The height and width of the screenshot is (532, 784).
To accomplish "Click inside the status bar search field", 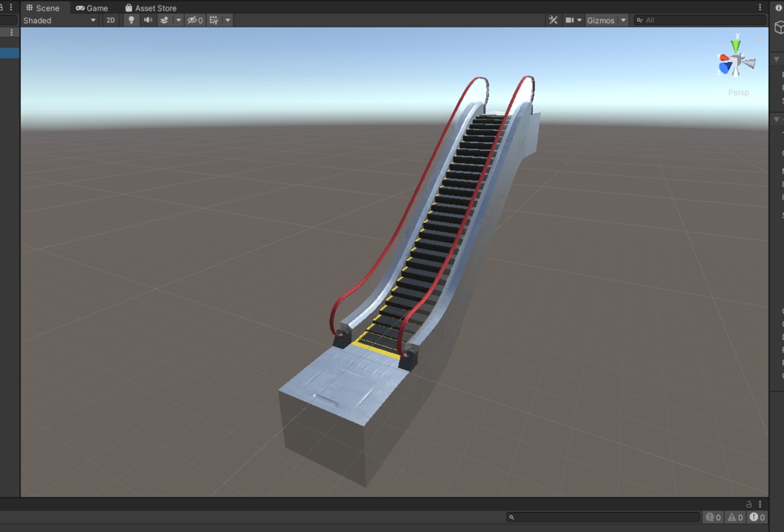I will pos(605,517).
